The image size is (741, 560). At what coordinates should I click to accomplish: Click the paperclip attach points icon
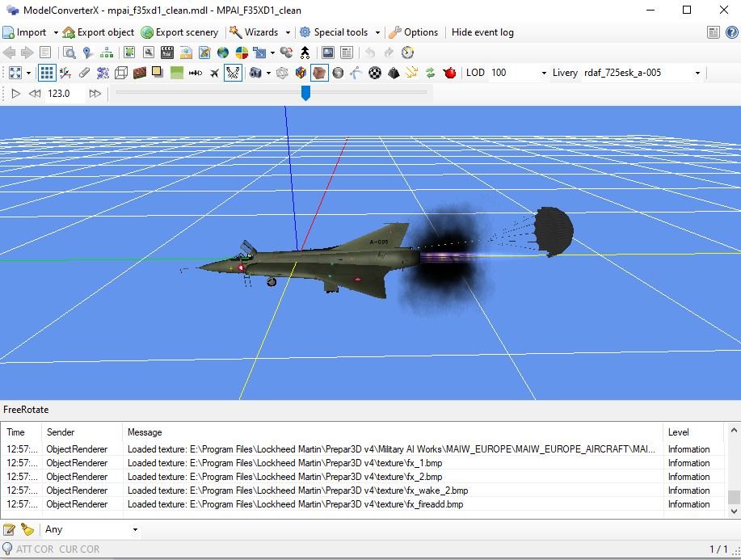click(x=84, y=73)
